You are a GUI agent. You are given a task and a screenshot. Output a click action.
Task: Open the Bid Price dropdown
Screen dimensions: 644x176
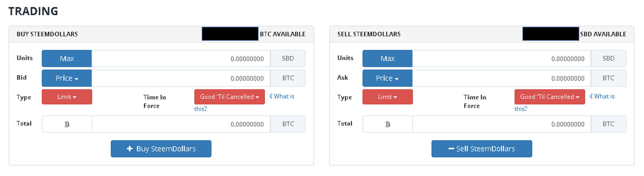coord(67,78)
